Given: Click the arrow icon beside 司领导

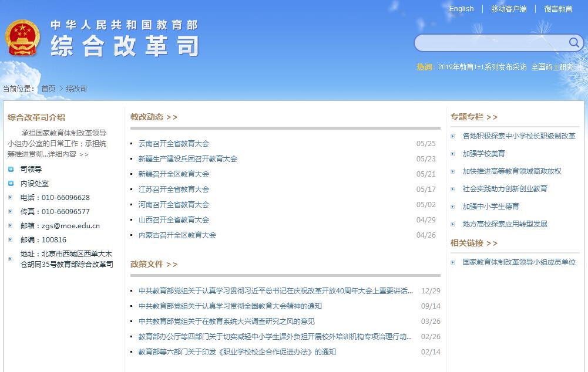Looking at the screenshot, I should [11, 170].
